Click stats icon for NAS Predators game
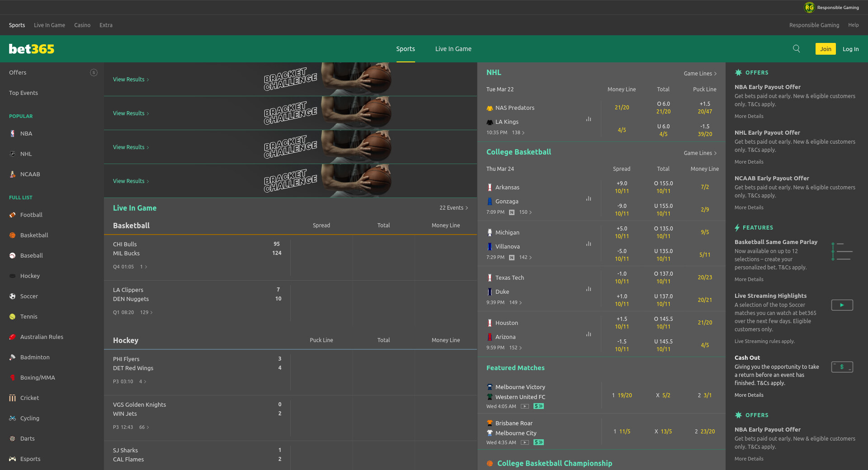 point(589,119)
